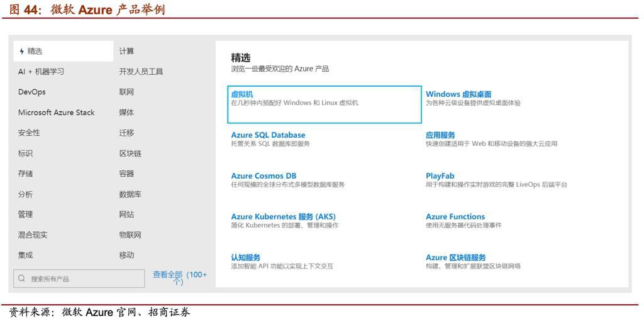Image resolution: width=644 pixels, height=320 pixels.
Task: Click description 使用无服务器代码处理事件
Action: pyautogui.click(x=464, y=225)
